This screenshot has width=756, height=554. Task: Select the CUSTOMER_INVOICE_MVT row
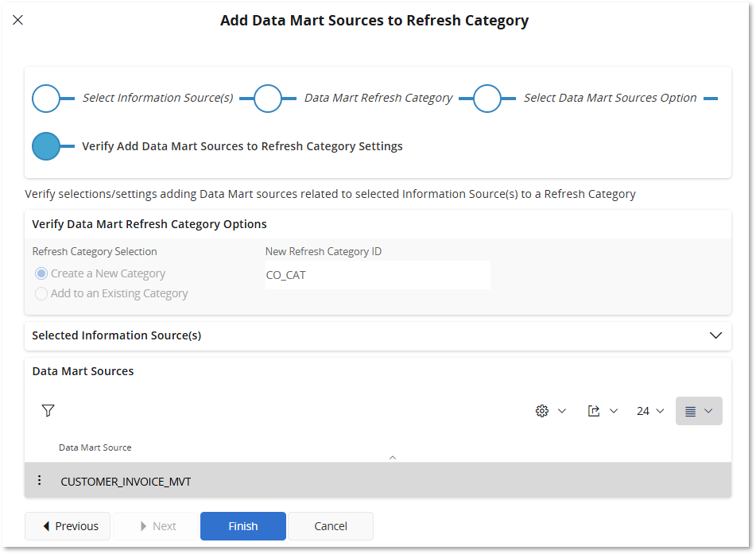tap(378, 480)
